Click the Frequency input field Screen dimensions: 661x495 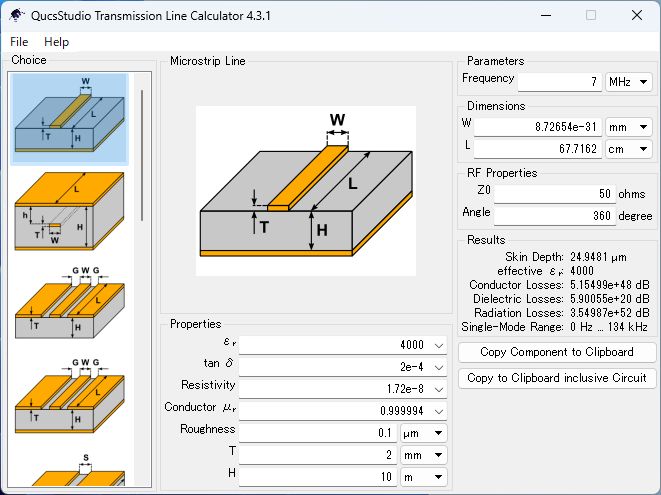pyautogui.click(x=559, y=81)
